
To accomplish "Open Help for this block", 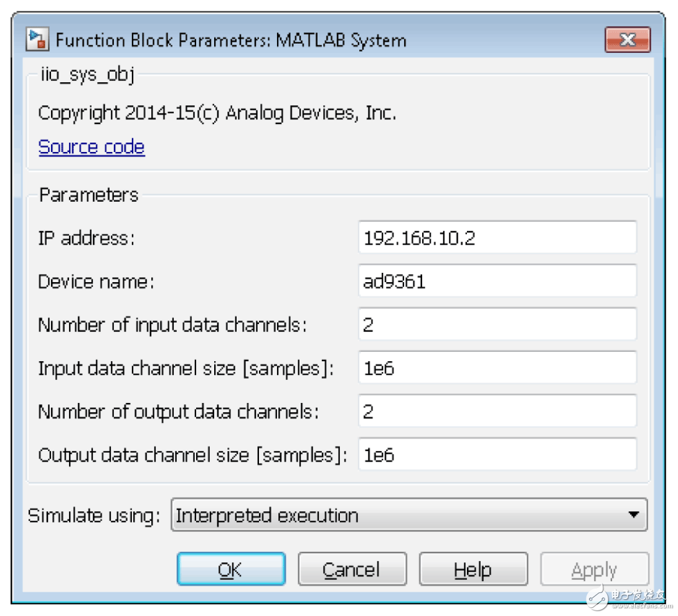I will click(x=473, y=570).
